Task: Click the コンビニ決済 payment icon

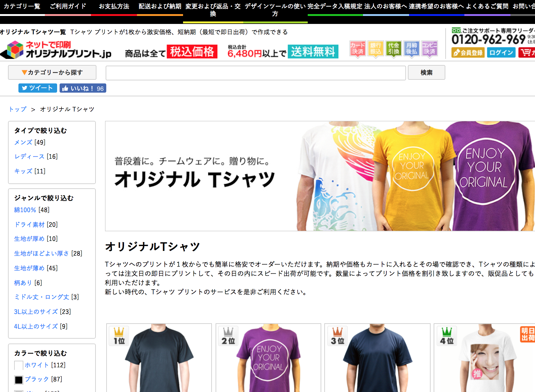Action: click(429, 49)
